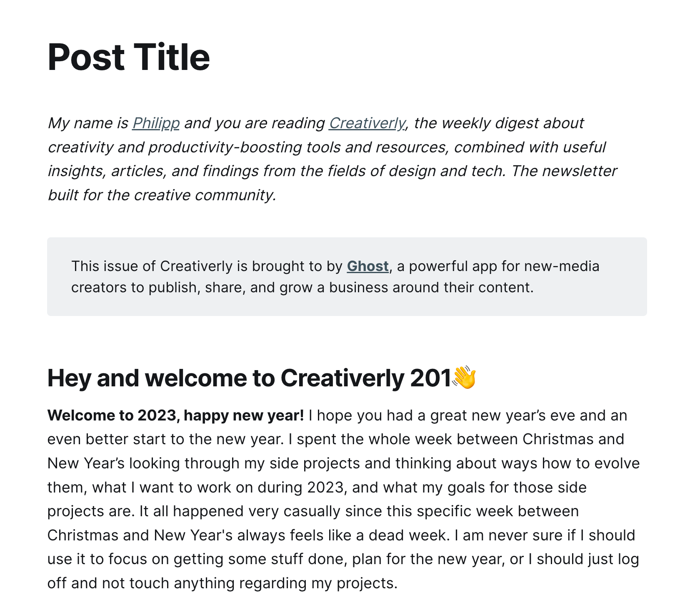The image size is (700, 612).
Task: Open the Philipp author link
Action: click(x=156, y=123)
